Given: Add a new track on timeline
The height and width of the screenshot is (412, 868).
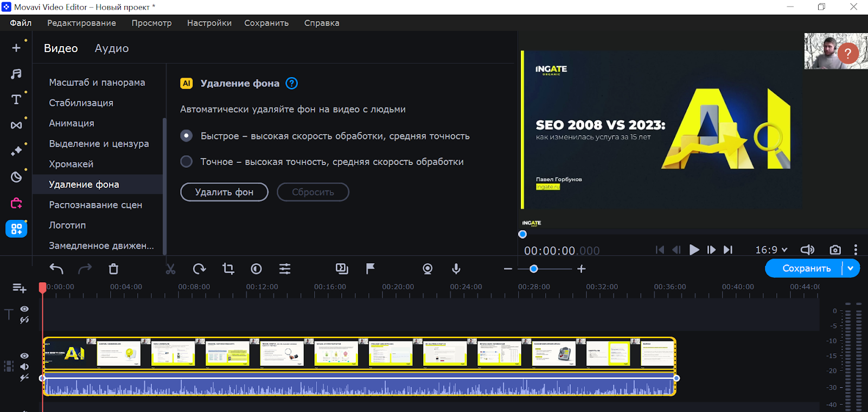Looking at the screenshot, I should click(19, 288).
